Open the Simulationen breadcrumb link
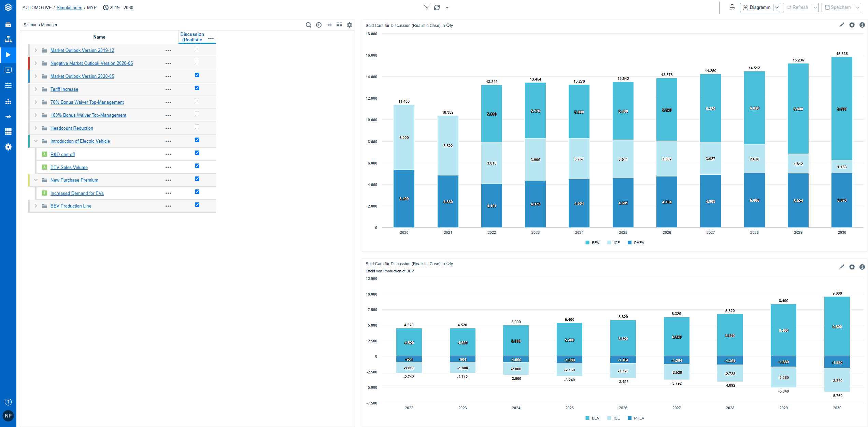Screen dimensions: 868x427 coord(69,7)
